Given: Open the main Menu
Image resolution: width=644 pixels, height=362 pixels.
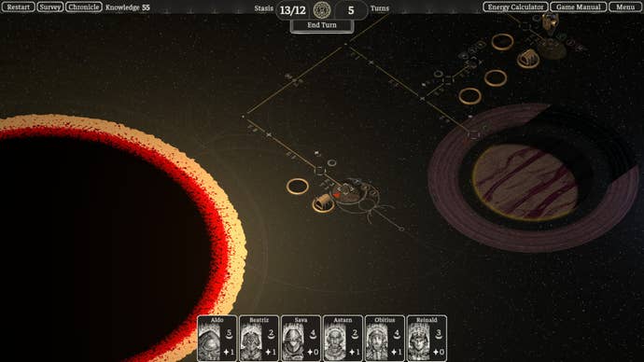Looking at the screenshot, I should tap(625, 7).
